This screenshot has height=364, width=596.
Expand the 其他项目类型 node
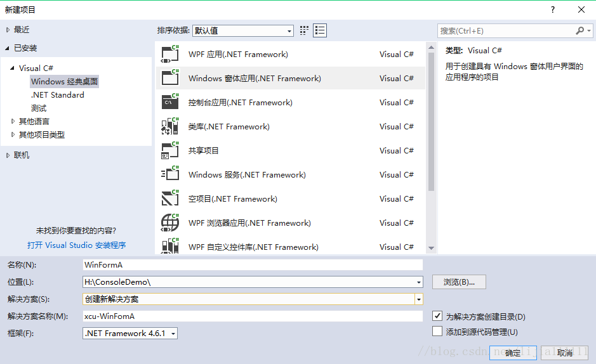(13, 134)
